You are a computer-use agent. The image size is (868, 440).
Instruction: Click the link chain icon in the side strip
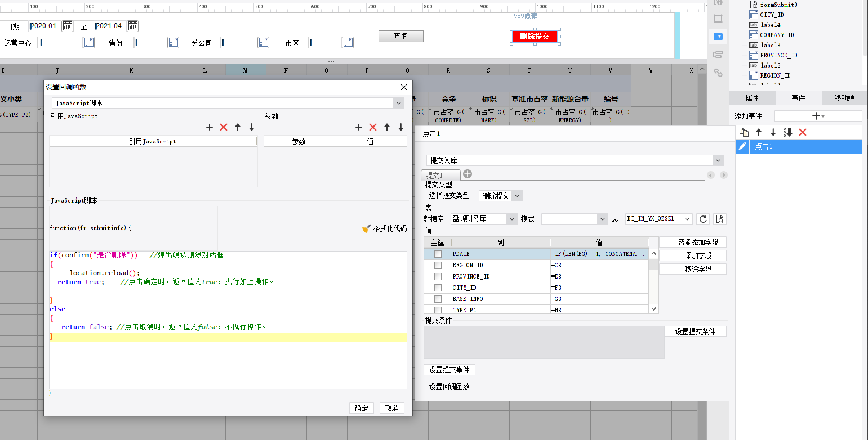(x=718, y=73)
